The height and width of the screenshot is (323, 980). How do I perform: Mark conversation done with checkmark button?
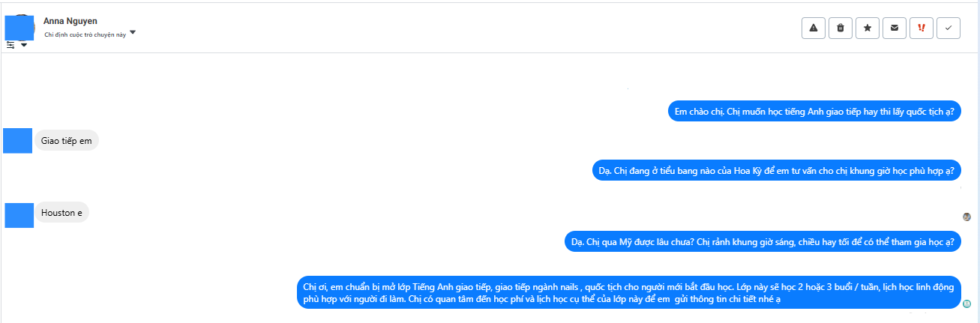[949, 28]
